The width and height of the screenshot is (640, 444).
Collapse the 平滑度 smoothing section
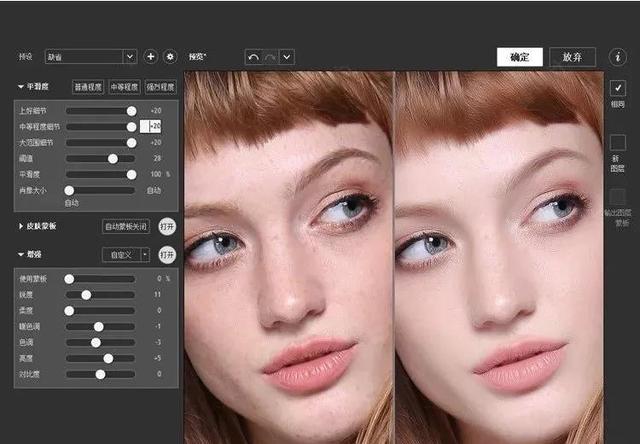click(22, 87)
